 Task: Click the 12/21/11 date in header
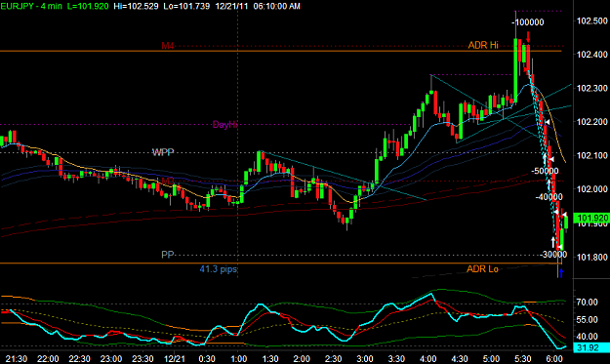pos(231,6)
